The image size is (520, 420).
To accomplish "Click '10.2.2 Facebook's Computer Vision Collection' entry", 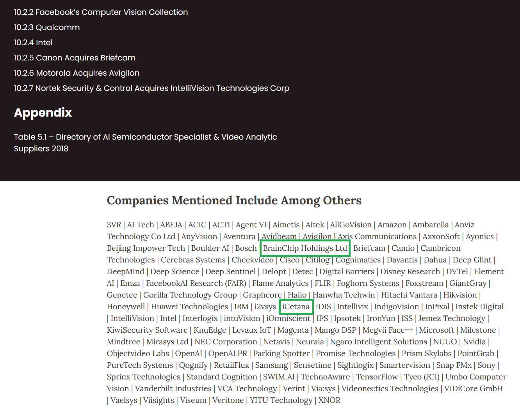I will tap(101, 12).
